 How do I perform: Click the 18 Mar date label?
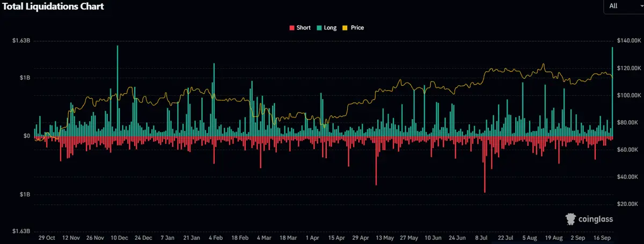point(288,237)
